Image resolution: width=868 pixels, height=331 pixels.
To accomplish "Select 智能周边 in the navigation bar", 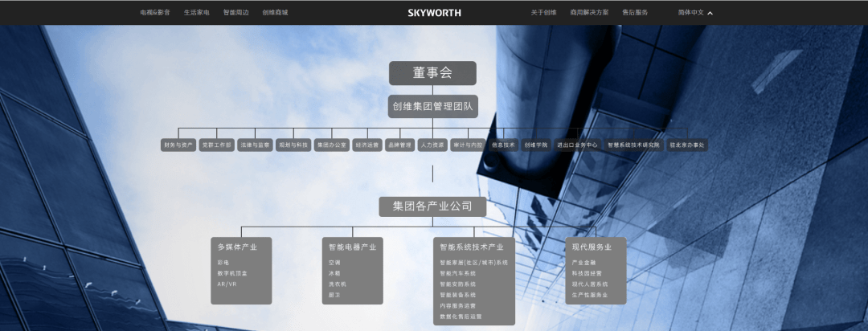I will click(x=235, y=13).
